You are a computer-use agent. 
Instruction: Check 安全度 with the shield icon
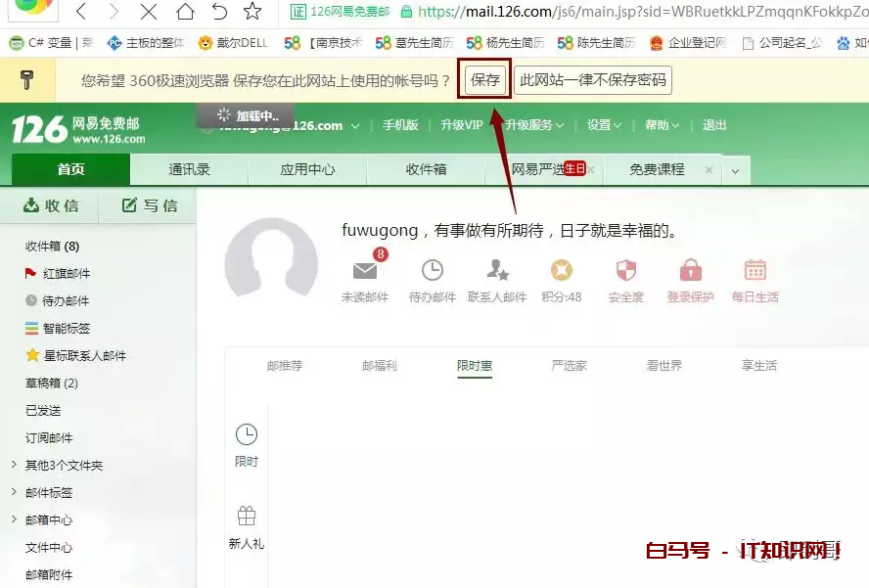(625, 271)
